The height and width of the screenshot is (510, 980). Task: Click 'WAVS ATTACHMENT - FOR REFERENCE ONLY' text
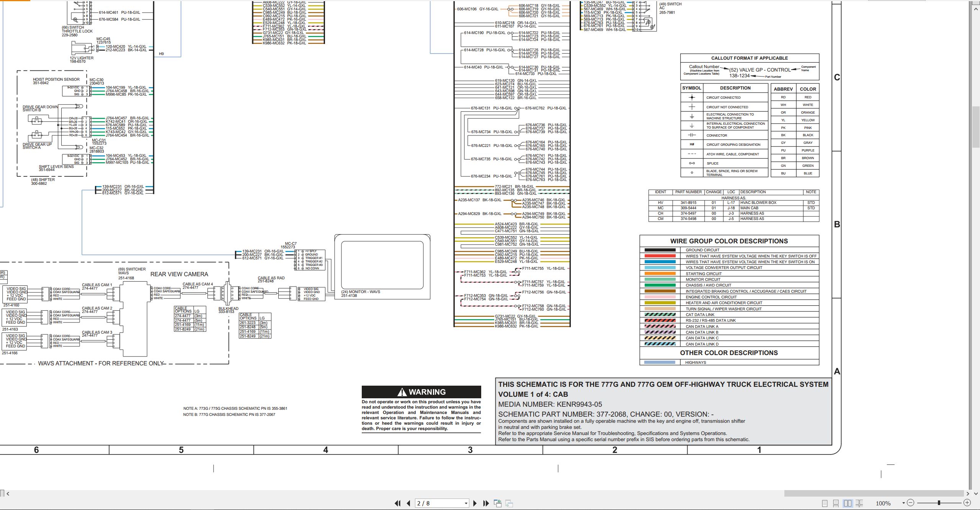(101, 363)
